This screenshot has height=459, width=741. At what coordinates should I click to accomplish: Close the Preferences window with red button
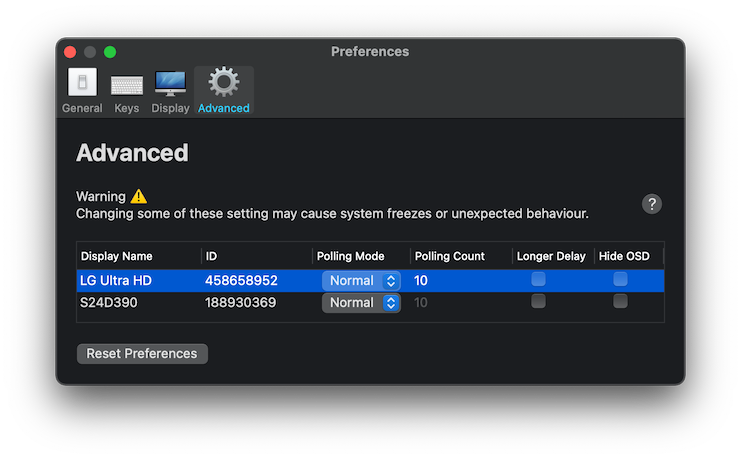tap(70, 52)
